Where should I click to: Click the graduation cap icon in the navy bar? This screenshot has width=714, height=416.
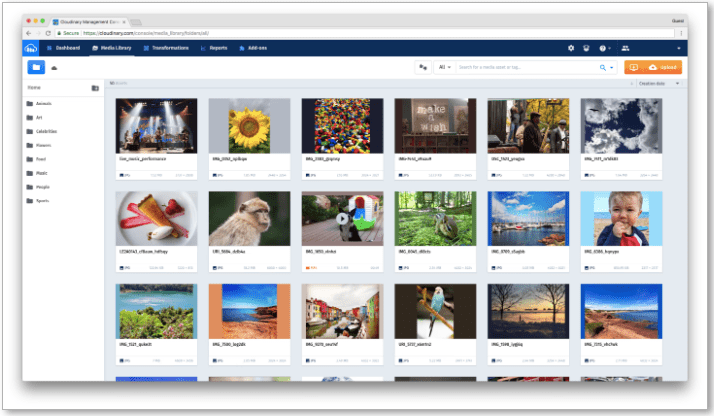click(586, 48)
